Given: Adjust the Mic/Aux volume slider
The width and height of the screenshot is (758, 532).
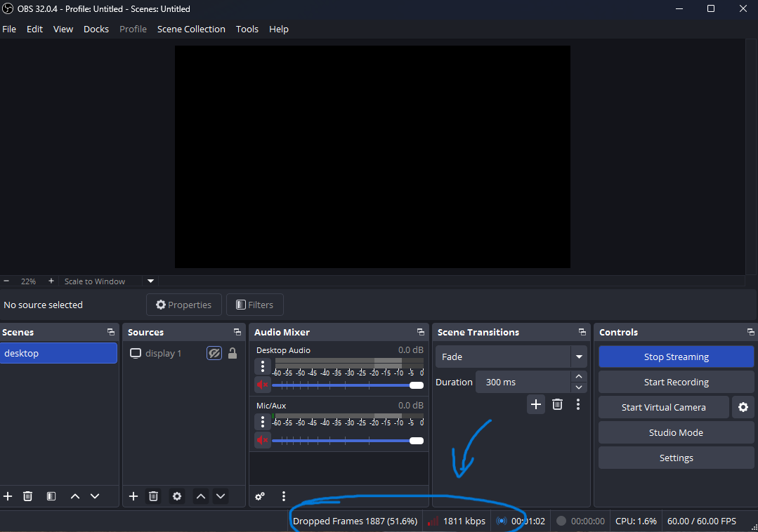Looking at the screenshot, I should (416, 441).
